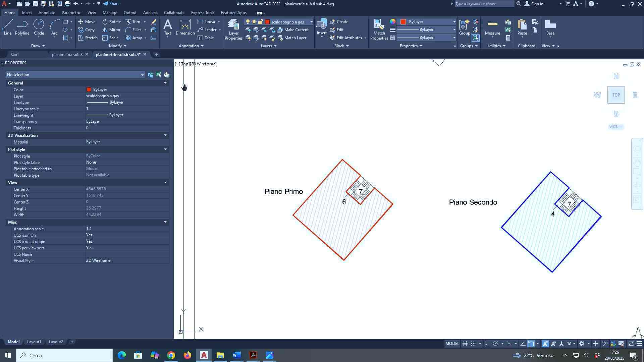
Task: Collapse the Plot style section
Action: point(165,149)
